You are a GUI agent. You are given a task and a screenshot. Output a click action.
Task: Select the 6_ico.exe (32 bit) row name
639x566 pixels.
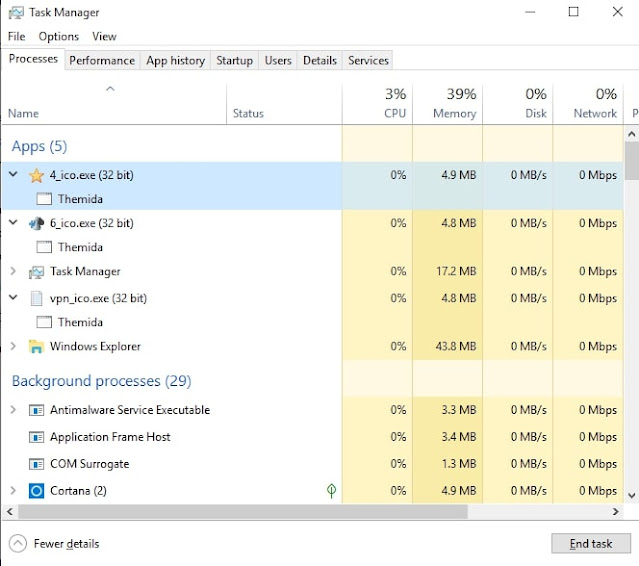[92, 223]
